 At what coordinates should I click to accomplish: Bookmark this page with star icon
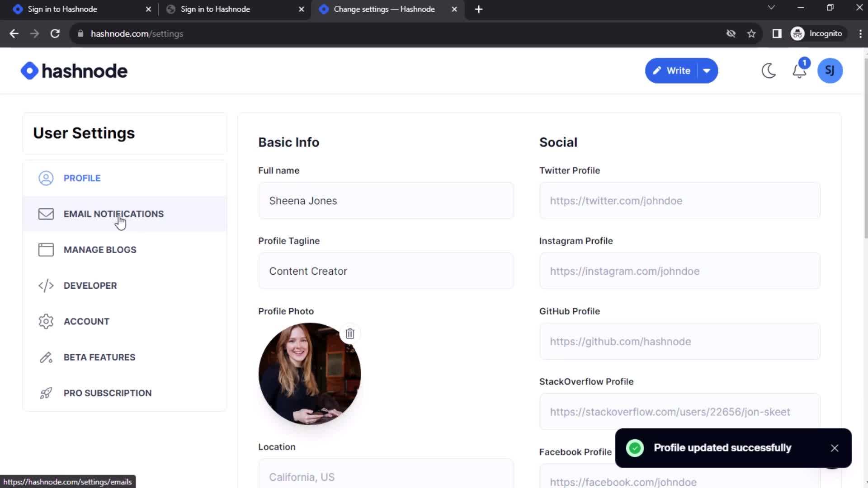click(751, 33)
